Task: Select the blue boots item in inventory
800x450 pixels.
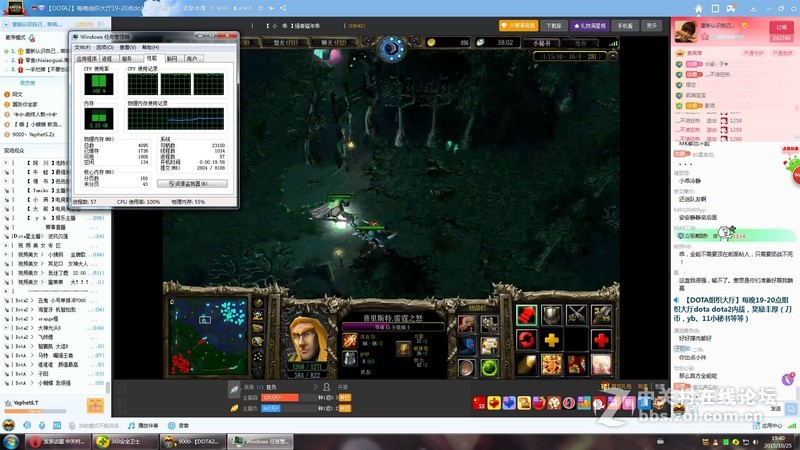Action: pyautogui.click(x=466, y=345)
